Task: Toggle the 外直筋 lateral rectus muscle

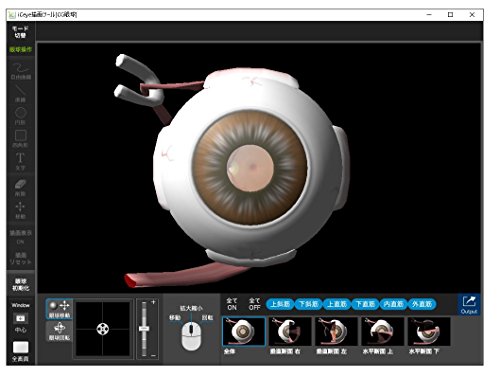Action: point(422,304)
